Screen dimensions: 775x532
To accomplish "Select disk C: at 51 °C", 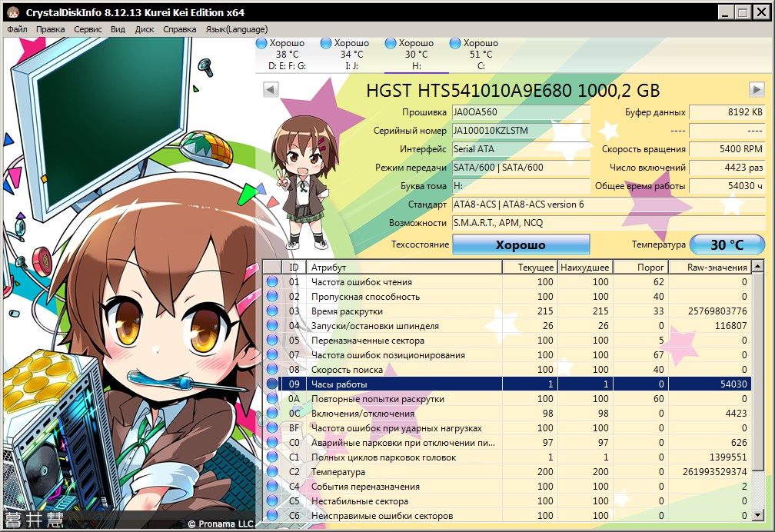I will 481,55.
